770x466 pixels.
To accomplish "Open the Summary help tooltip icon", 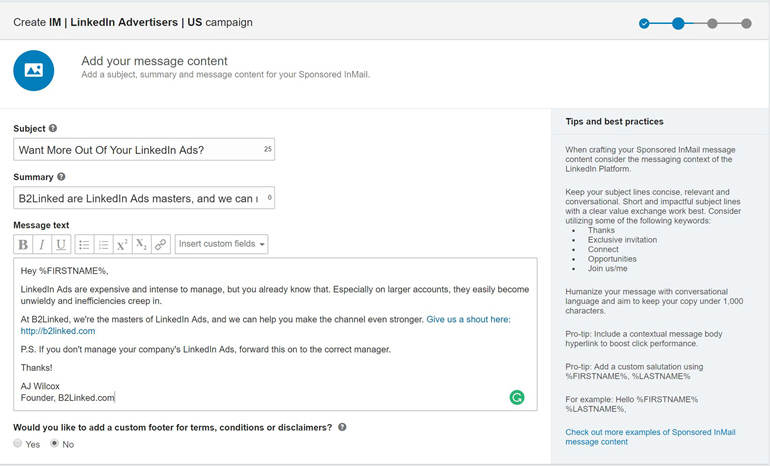I will click(x=61, y=177).
